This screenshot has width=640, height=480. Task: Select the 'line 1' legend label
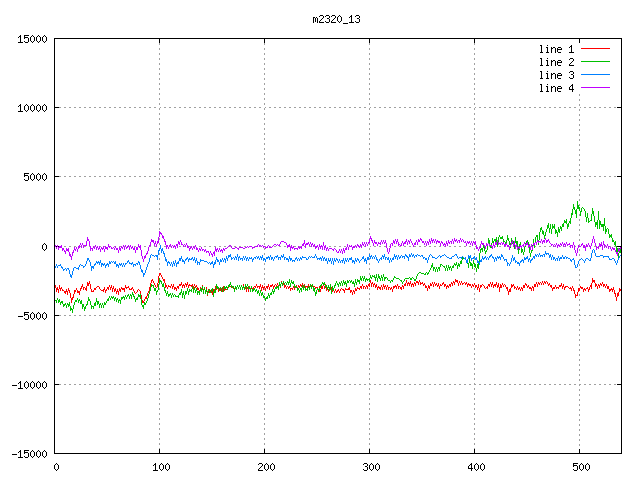pos(556,49)
